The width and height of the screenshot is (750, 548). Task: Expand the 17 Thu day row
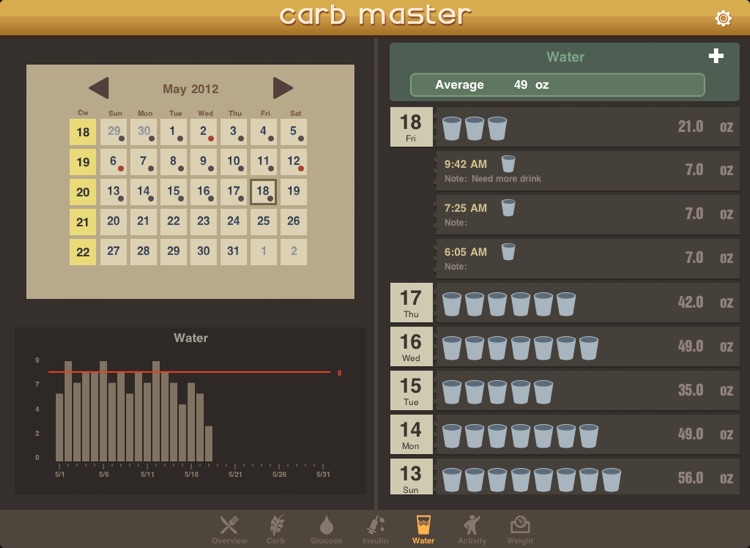pyautogui.click(x=565, y=302)
